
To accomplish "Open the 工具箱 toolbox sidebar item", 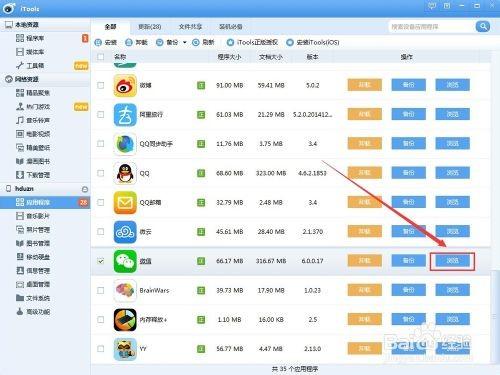I will (35, 66).
